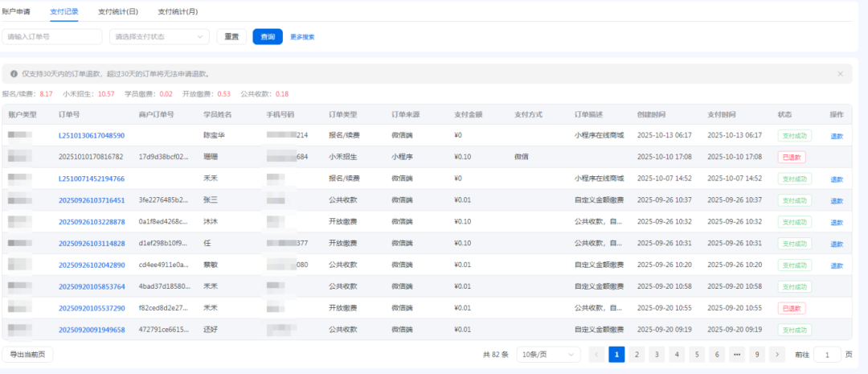Open the payment status dropdown
Viewport: 868px width, 374px height.
point(159,37)
